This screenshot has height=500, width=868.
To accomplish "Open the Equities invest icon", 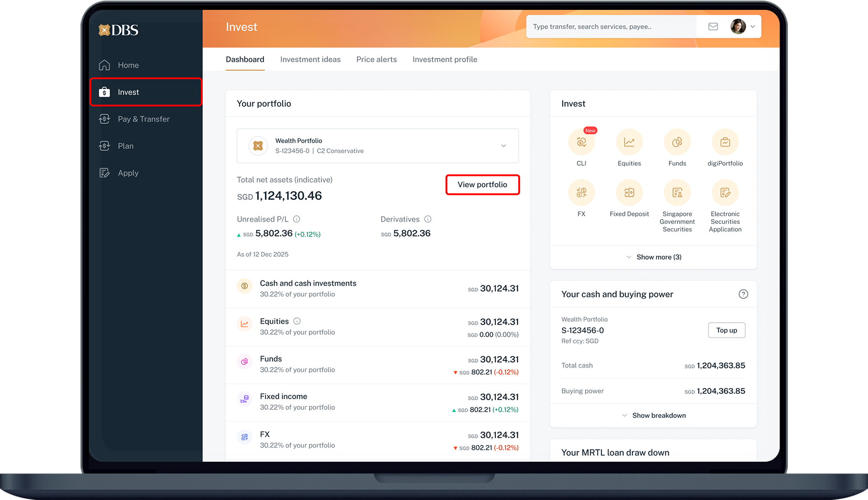I will tap(629, 142).
